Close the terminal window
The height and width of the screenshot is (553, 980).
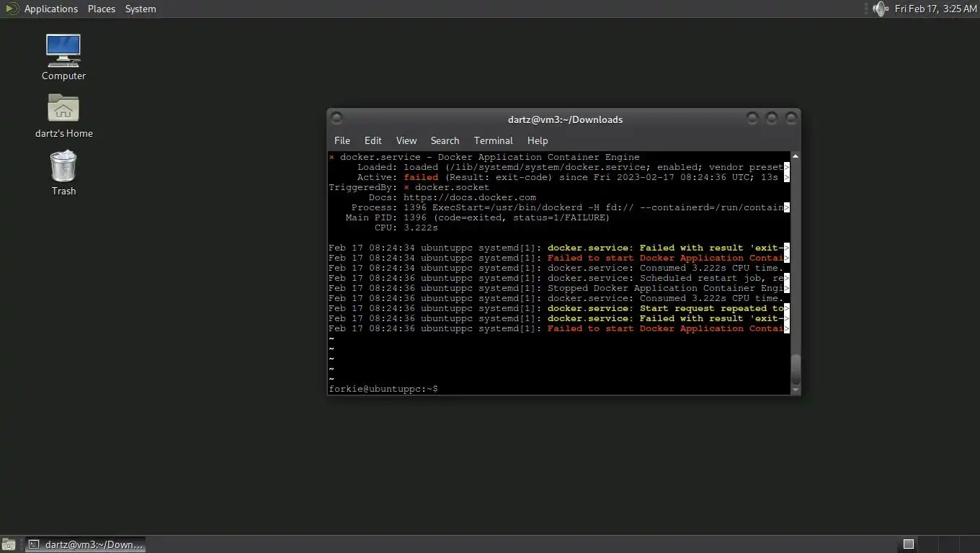(791, 118)
